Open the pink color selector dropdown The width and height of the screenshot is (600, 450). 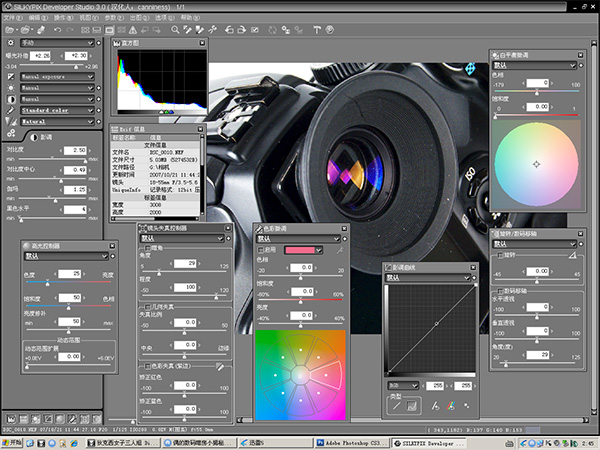(303, 250)
